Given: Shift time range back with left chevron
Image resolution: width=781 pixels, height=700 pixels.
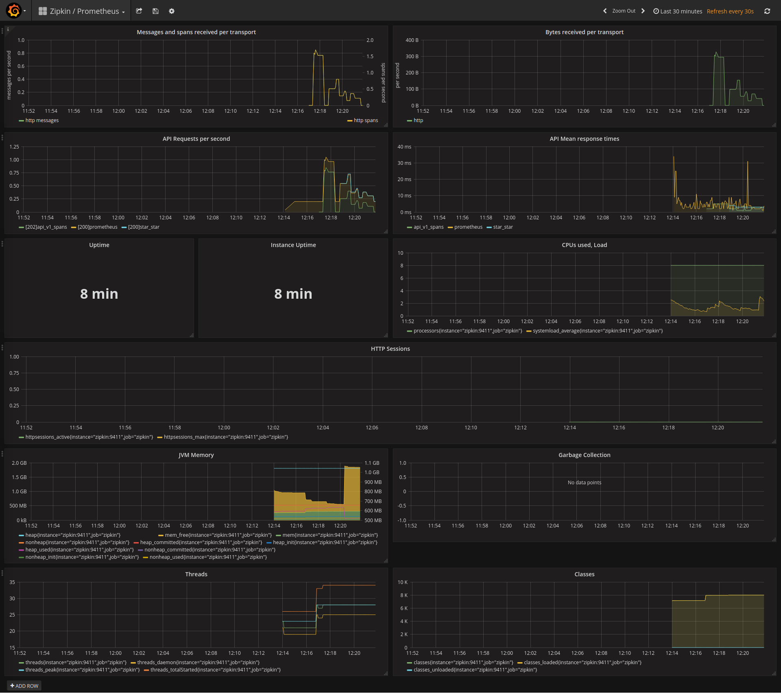Looking at the screenshot, I should (605, 11).
